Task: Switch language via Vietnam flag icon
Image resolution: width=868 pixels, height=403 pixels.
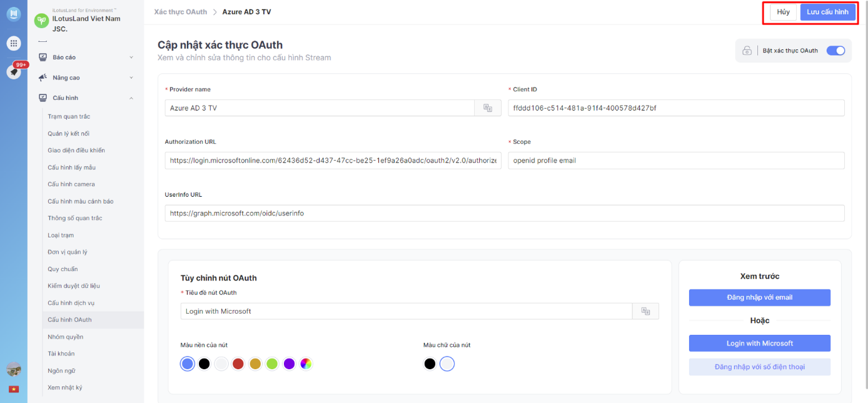Action: (x=13, y=389)
